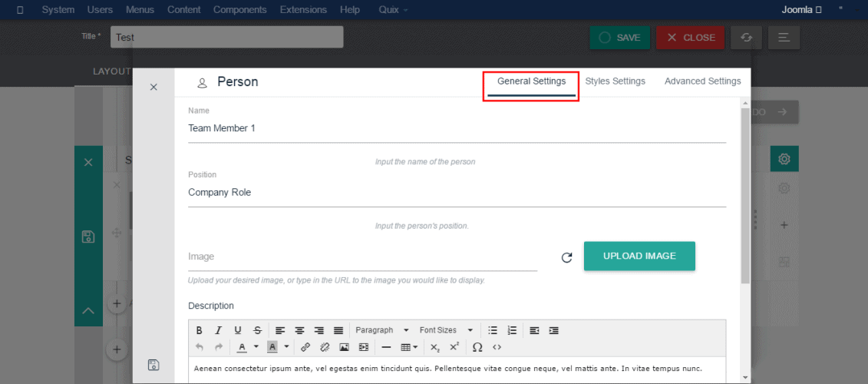
Task: Insert a horizontal line in the editor
Action: click(x=386, y=347)
